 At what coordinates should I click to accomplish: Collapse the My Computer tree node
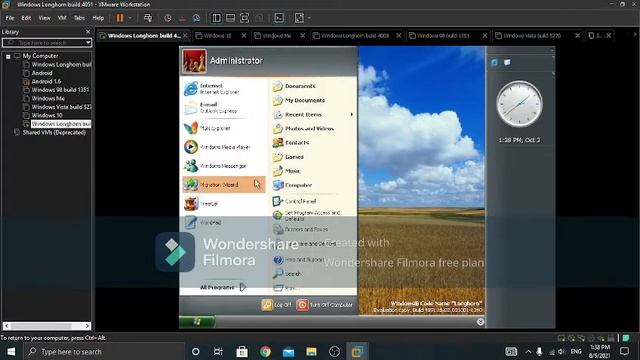(x=8, y=56)
